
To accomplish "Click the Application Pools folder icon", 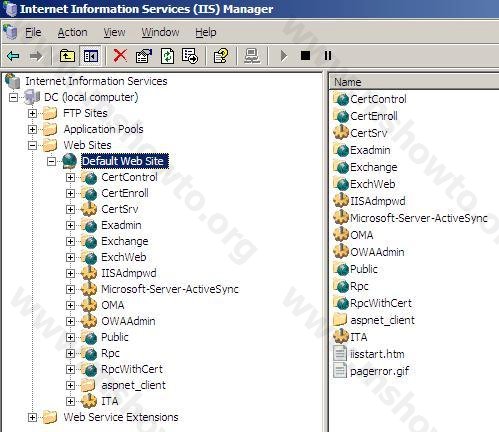I will pyautogui.click(x=50, y=129).
